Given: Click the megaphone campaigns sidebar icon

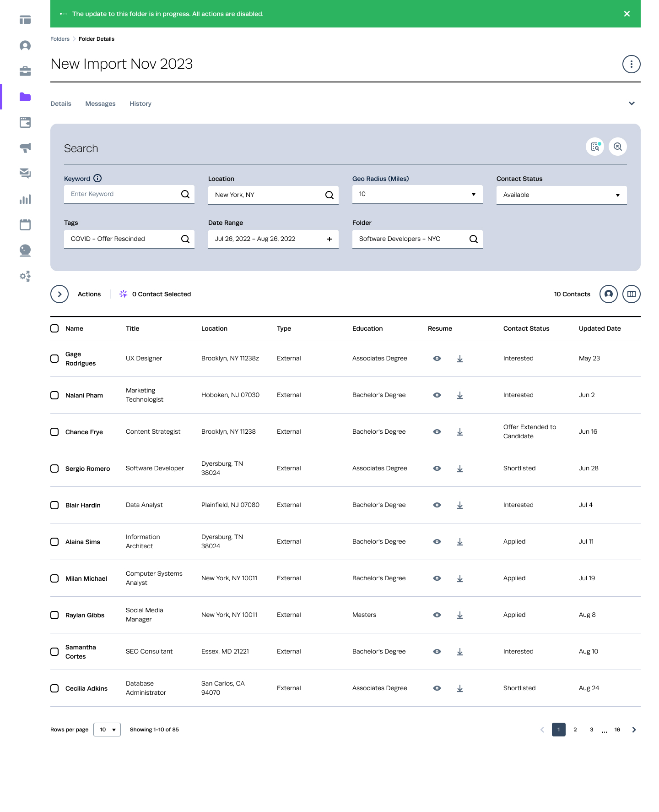Looking at the screenshot, I should (25, 147).
